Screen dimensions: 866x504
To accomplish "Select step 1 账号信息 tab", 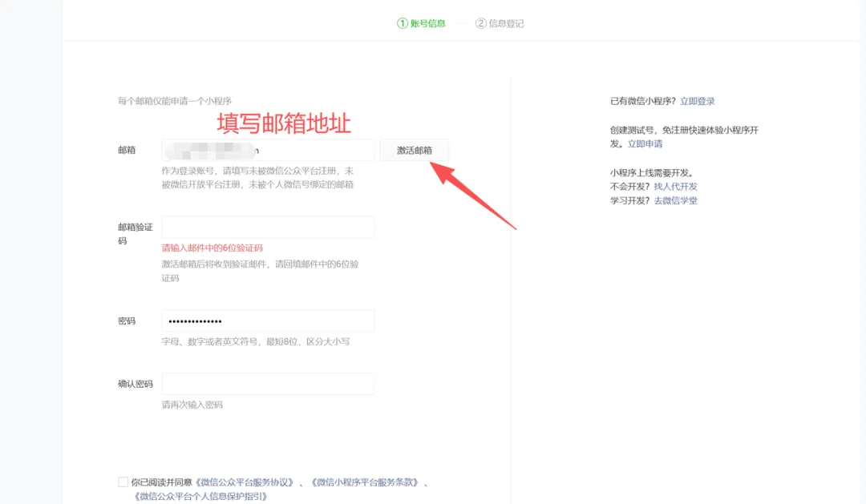I will [x=422, y=23].
